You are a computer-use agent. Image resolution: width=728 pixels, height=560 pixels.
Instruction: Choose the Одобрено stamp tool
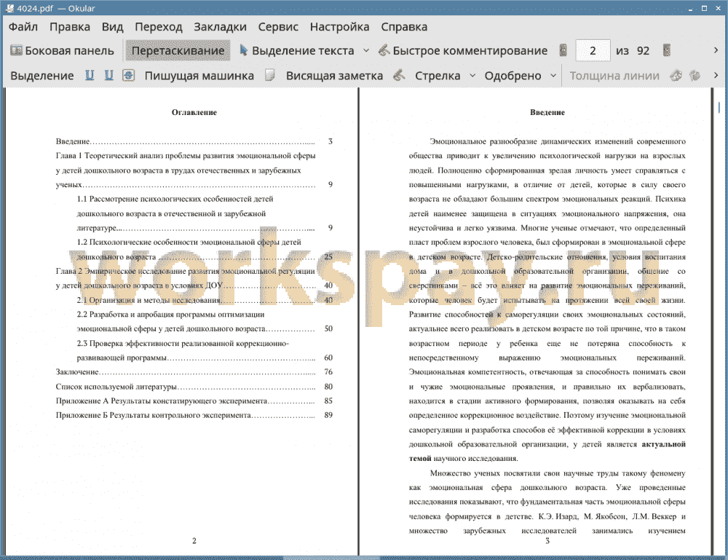513,76
